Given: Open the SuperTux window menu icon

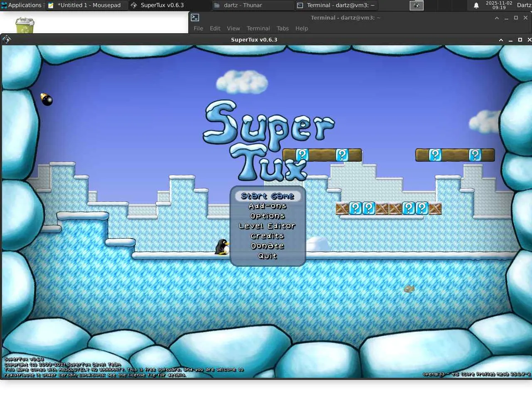Looking at the screenshot, I should (x=6, y=39).
